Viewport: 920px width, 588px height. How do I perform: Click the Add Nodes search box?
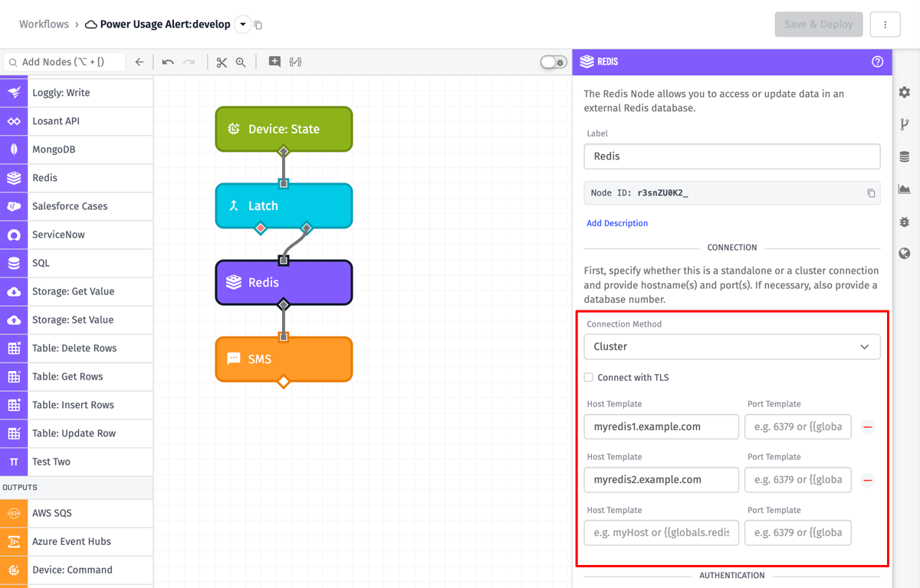[x=64, y=62]
